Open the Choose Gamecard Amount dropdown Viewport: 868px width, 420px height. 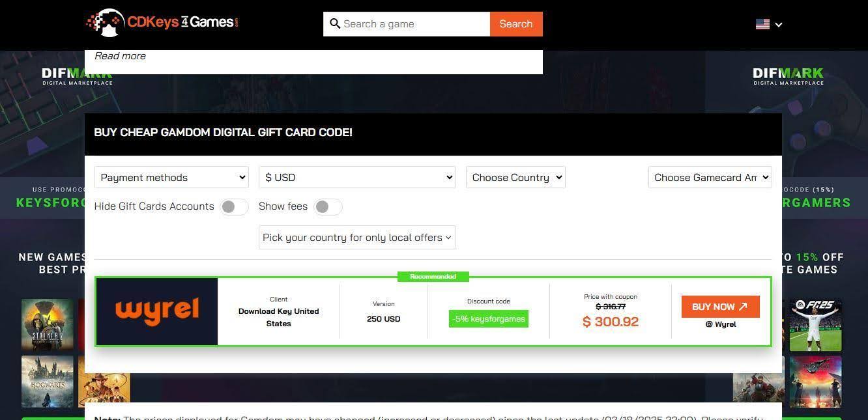[x=710, y=177]
